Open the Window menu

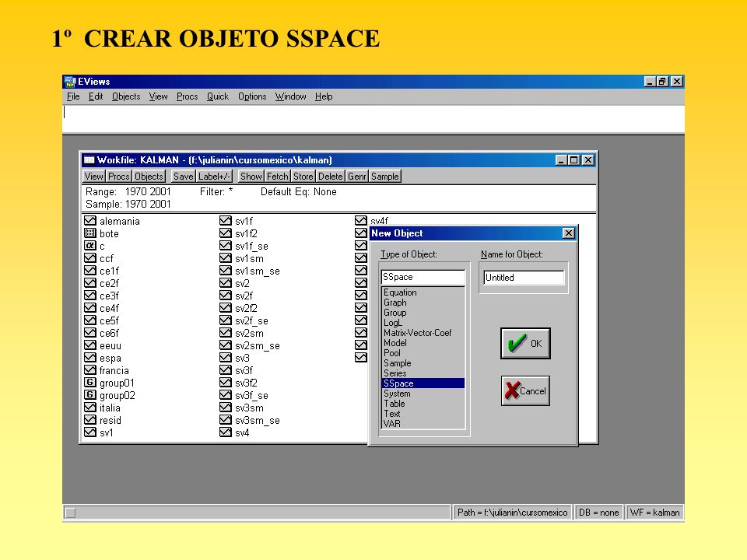coord(290,96)
